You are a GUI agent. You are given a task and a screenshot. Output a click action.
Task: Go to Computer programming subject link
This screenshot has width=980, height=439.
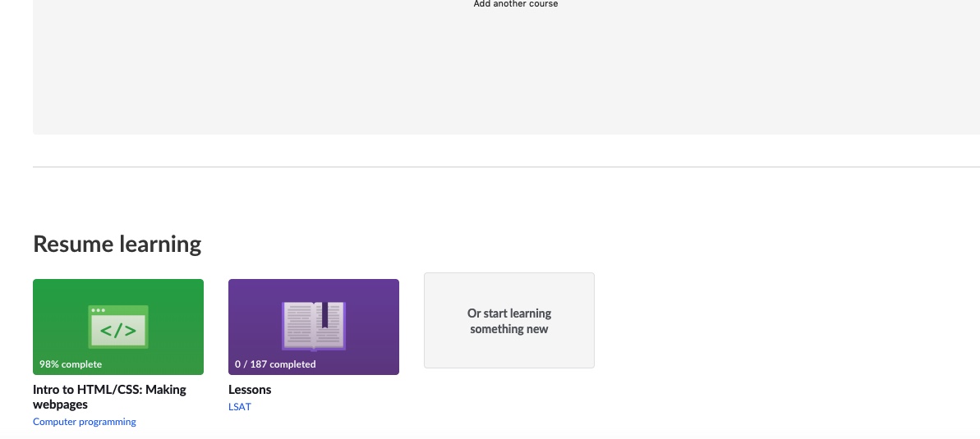(85, 422)
